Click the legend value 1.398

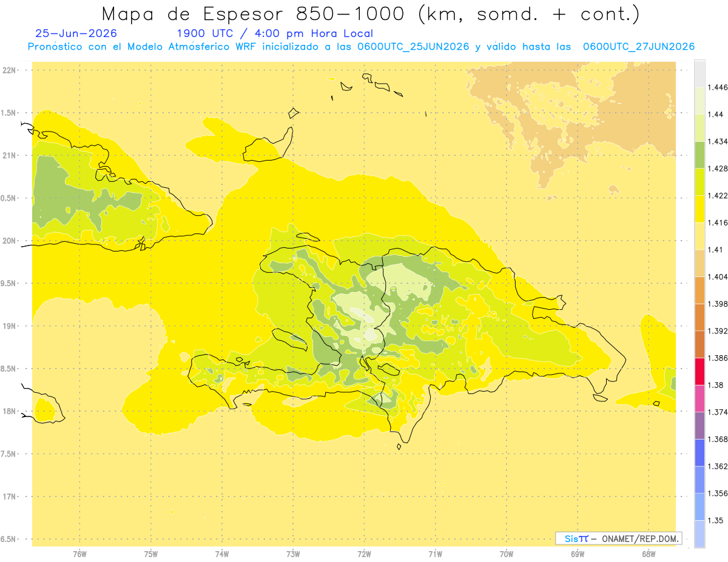[x=718, y=304]
